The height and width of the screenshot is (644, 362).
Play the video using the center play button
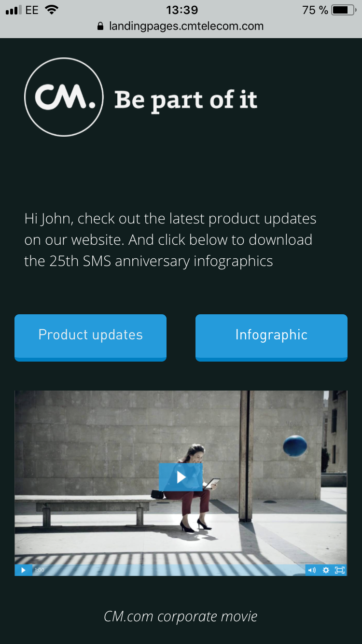tap(181, 477)
